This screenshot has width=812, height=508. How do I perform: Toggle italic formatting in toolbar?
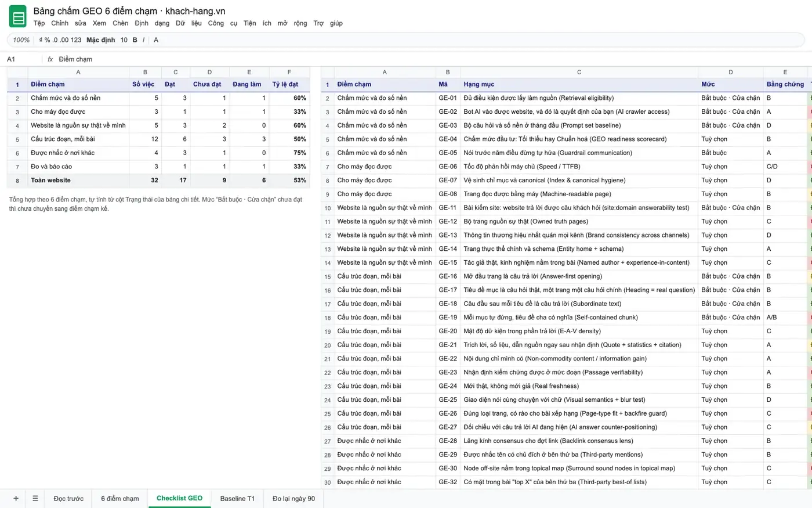143,40
